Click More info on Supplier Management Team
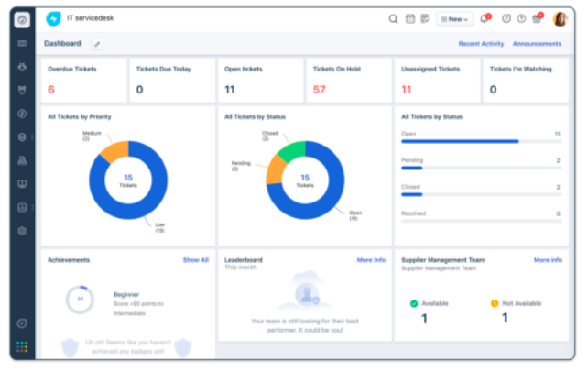 point(548,260)
